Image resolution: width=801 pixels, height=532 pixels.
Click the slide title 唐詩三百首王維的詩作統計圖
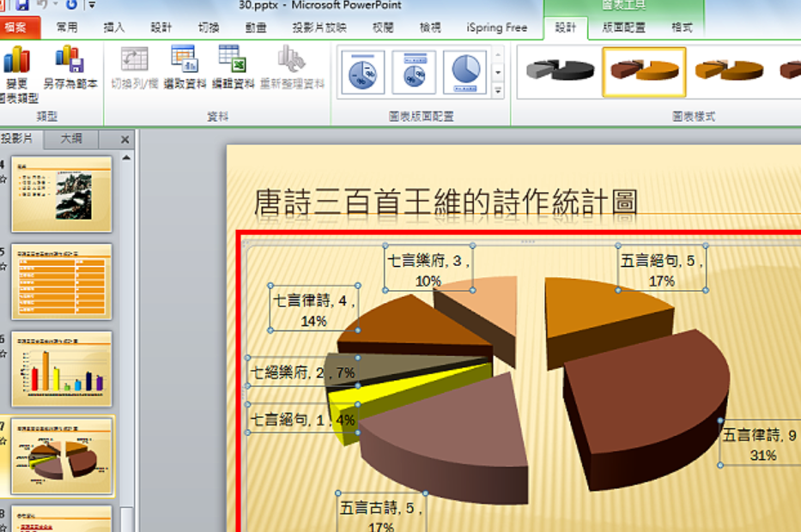446,203
